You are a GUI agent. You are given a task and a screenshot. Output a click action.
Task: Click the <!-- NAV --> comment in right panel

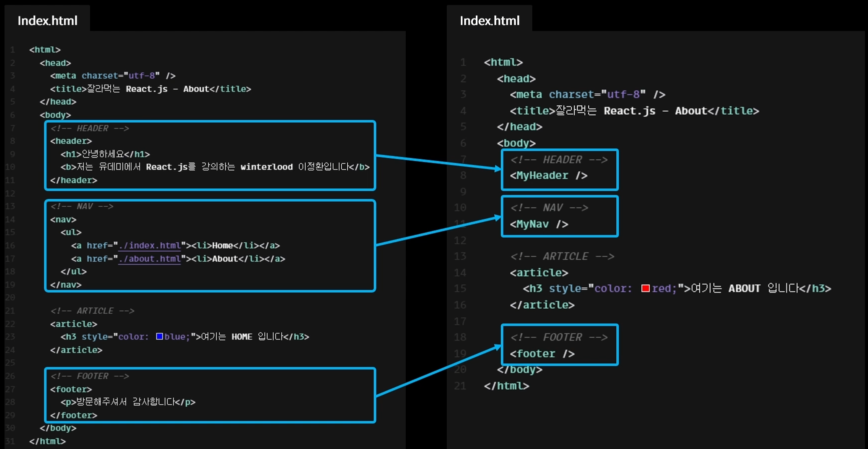click(549, 207)
